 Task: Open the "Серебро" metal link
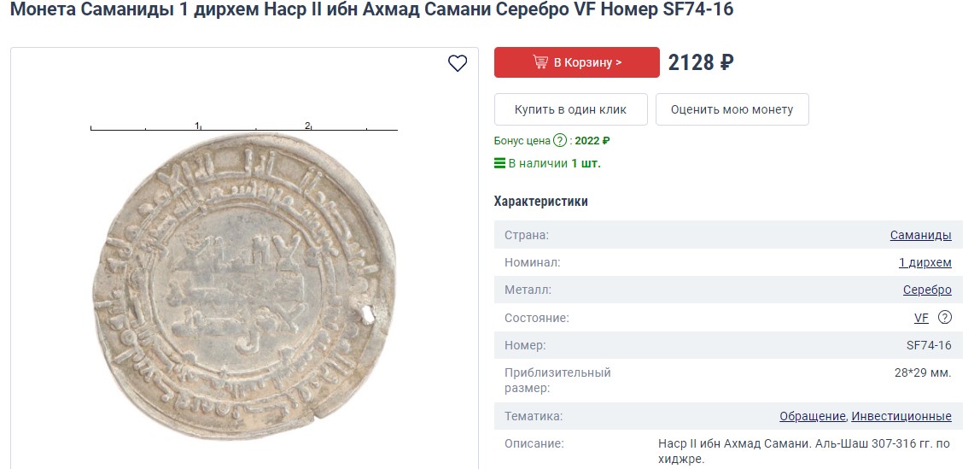tap(927, 290)
